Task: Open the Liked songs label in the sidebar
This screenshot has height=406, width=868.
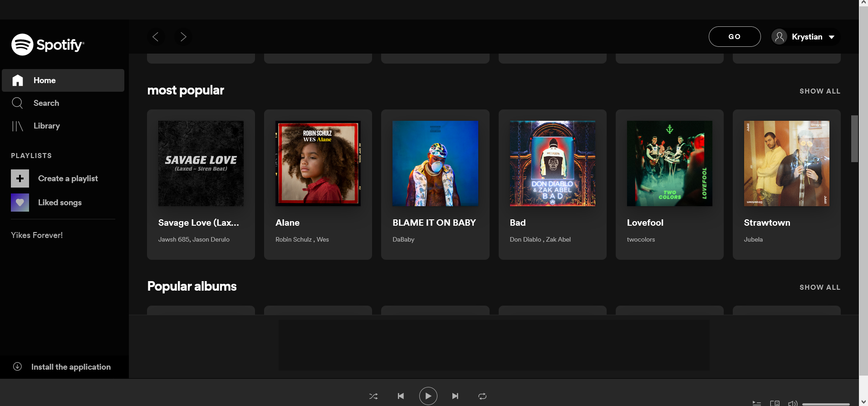Action: click(60, 203)
